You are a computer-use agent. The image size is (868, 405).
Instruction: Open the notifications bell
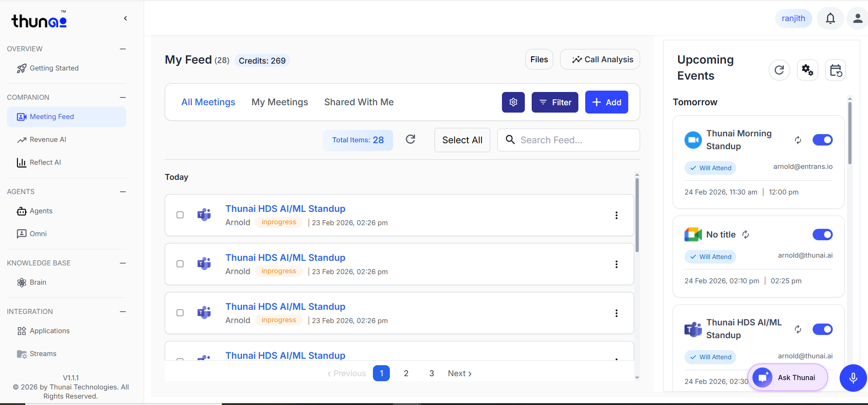(x=830, y=18)
